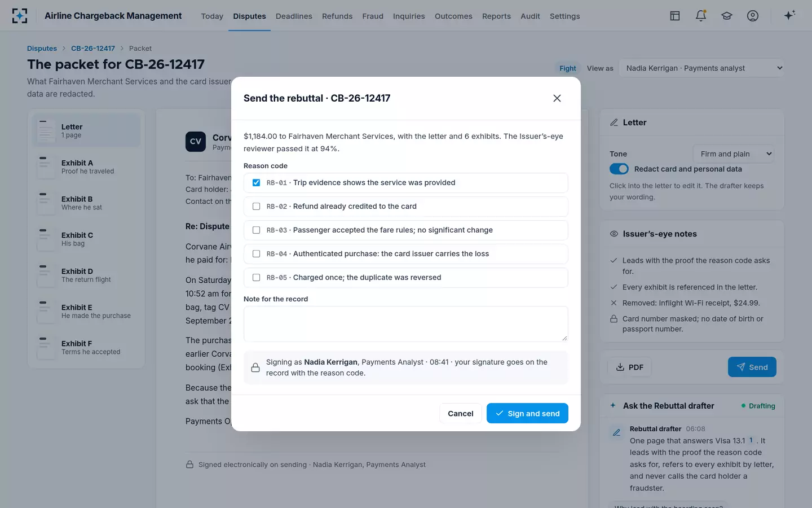Open the Tone dropdown

pyautogui.click(x=733, y=154)
